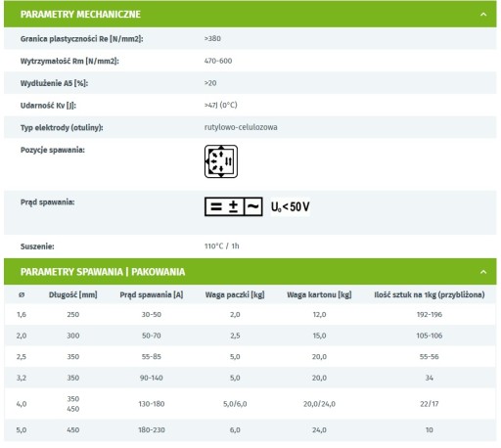This screenshot has width=501, height=448.
Task: Click the plus-minus polarity symbol
Action: [233, 206]
